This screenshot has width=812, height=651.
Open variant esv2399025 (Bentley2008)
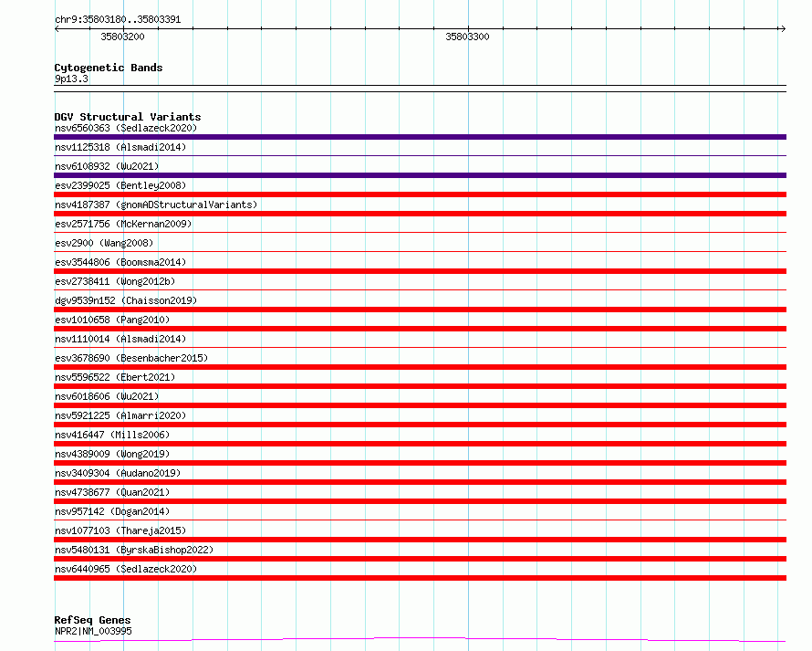point(120,185)
